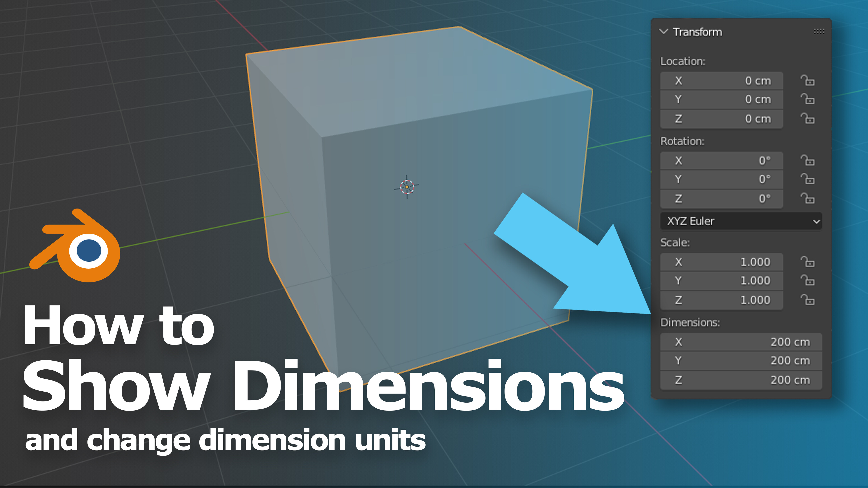
Task: Click the Transform panel header title
Action: [x=697, y=32]
